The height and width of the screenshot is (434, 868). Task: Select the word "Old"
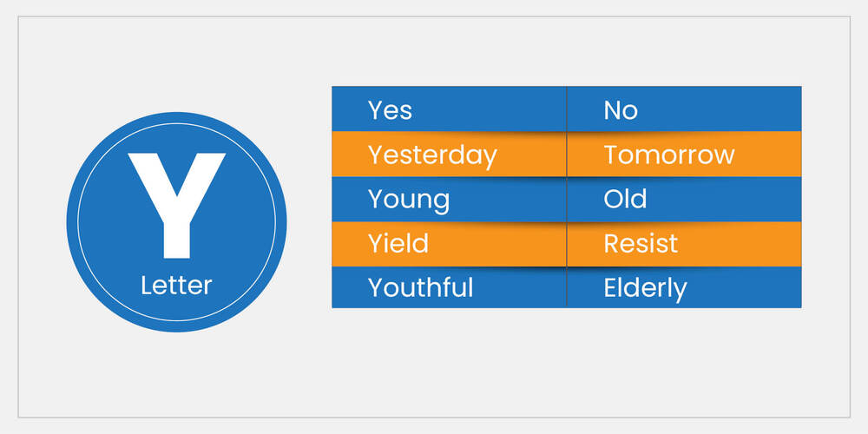coord(625,199)
